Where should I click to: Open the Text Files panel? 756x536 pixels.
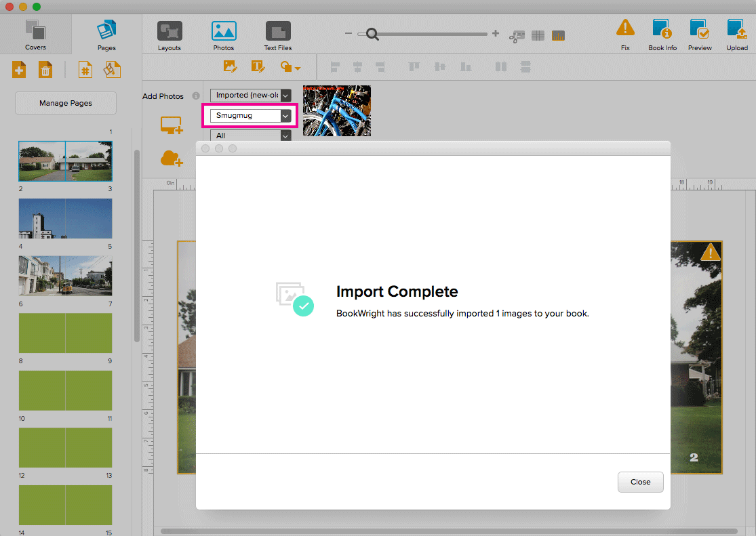click(x=278, y=36)
